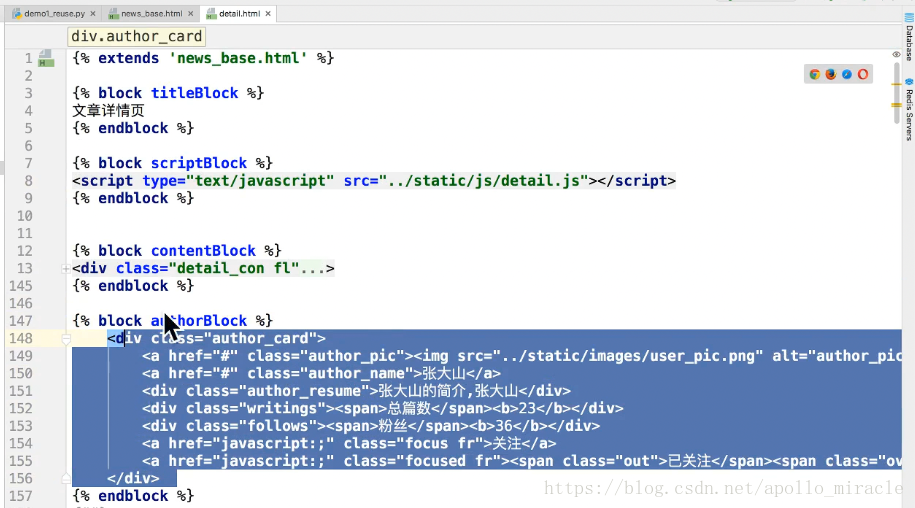915x508 pixels.
Task: Close the detail.html tab
Action: pos(268,13)
